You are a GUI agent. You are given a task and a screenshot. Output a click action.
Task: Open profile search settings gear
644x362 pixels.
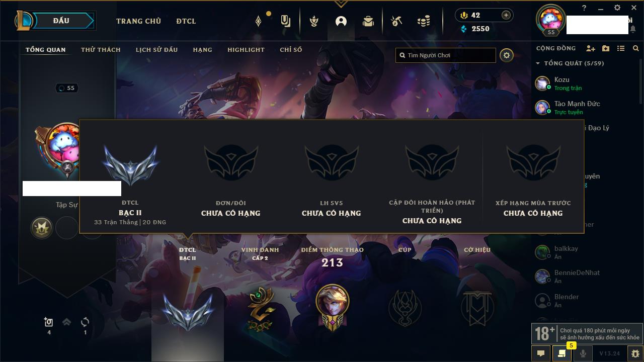pyautogui.click(x=507, y=55)
